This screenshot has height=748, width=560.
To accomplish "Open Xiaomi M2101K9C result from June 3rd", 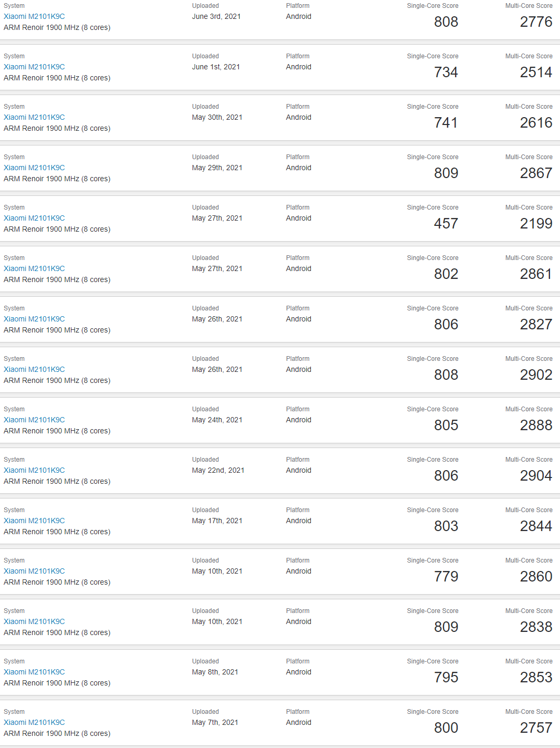I will point(34,16).
